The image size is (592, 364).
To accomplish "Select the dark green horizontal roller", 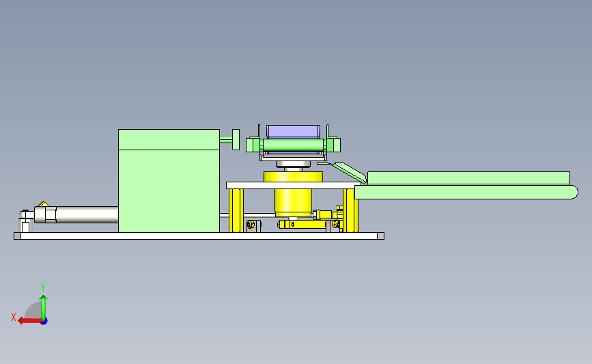I will [294, 145].
